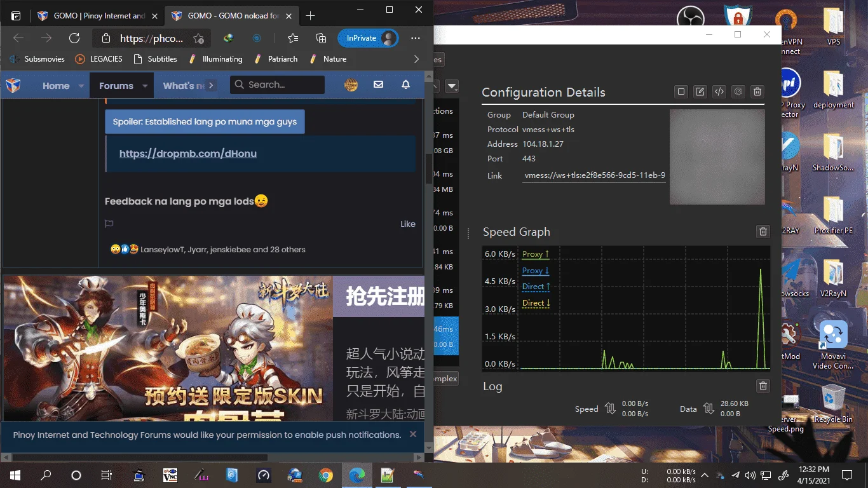Open Chrome from the taskbar
Viewport: 868px width, 488px height.
click(325, 475)
